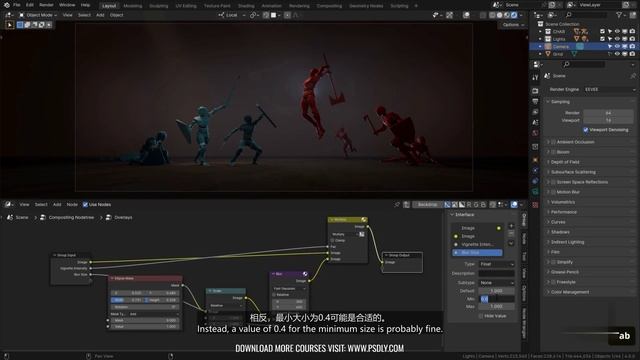Viewport: 640px width, 360px height.
Task: Click the viewport overlays icon
Action: tap(466, 15)
